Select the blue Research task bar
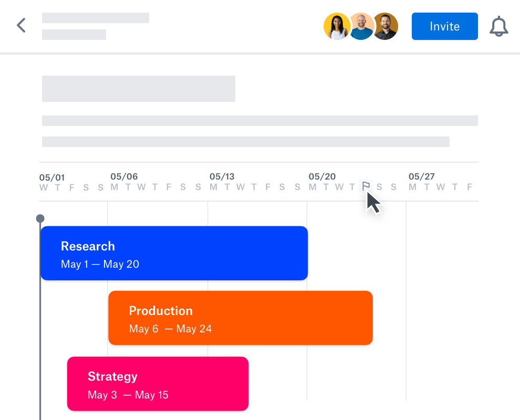520x420 pixels. tap(174, 253)
